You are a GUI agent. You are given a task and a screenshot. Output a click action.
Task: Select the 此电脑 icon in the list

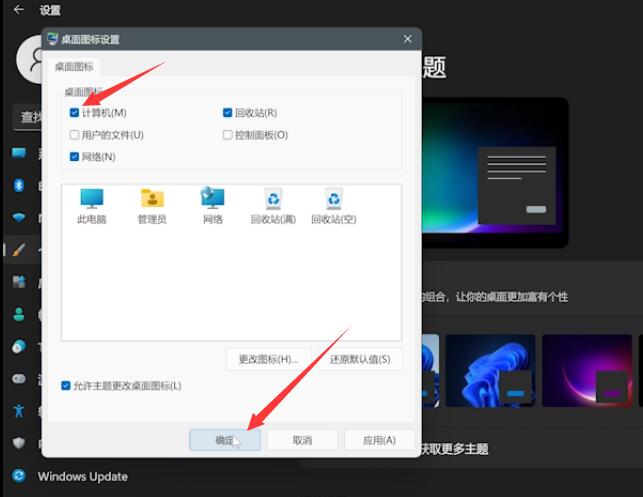coord(92,206)
